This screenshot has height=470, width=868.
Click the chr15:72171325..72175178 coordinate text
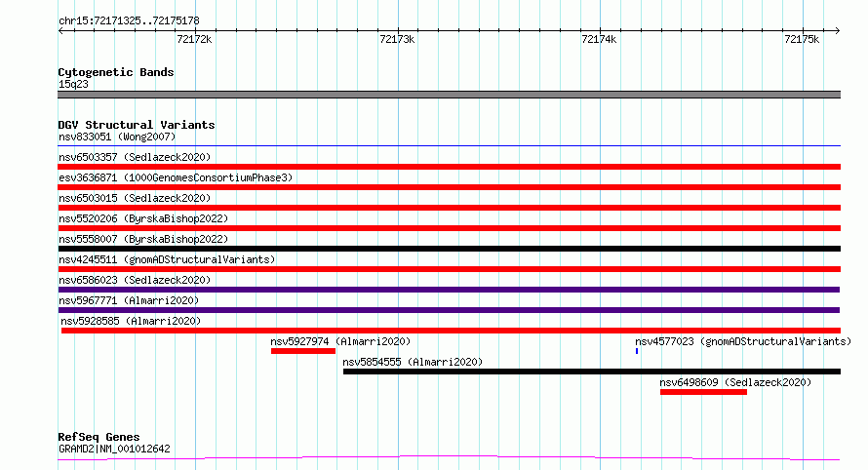coord(129,20)
